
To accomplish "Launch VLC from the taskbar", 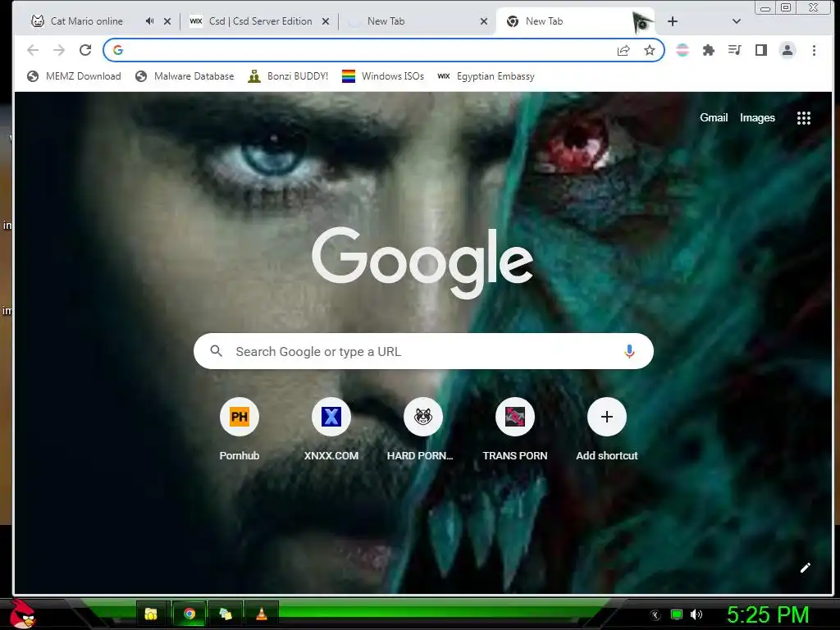I will (262, 614).
